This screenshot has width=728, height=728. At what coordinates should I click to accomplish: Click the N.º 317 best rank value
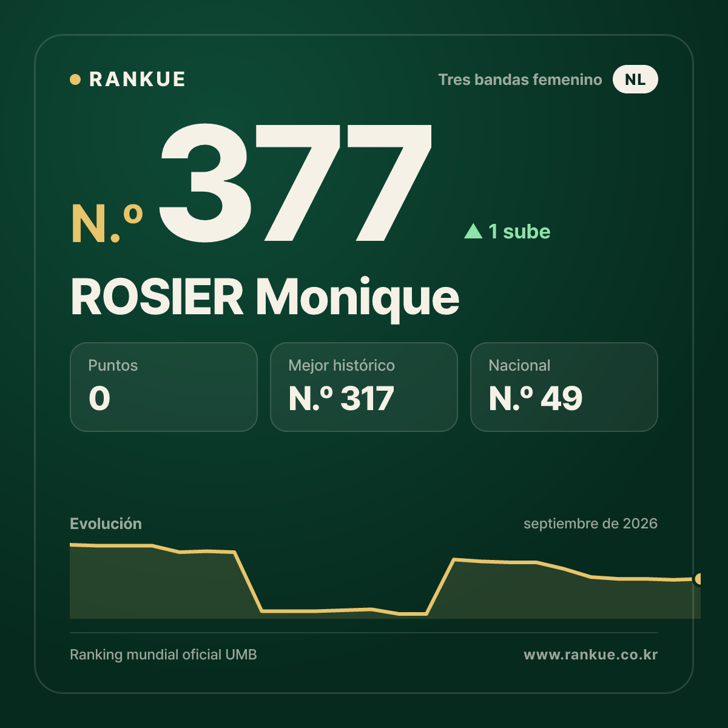click(342, 399)
